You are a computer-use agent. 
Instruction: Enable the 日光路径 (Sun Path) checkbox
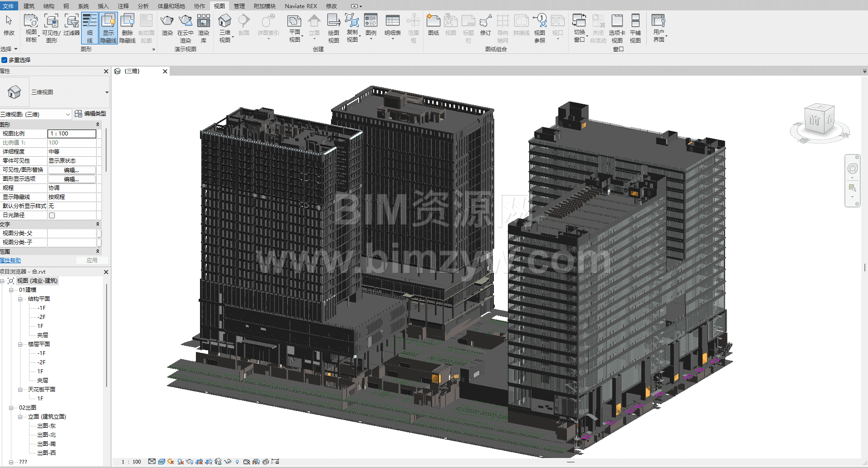[x=52, y=215]
